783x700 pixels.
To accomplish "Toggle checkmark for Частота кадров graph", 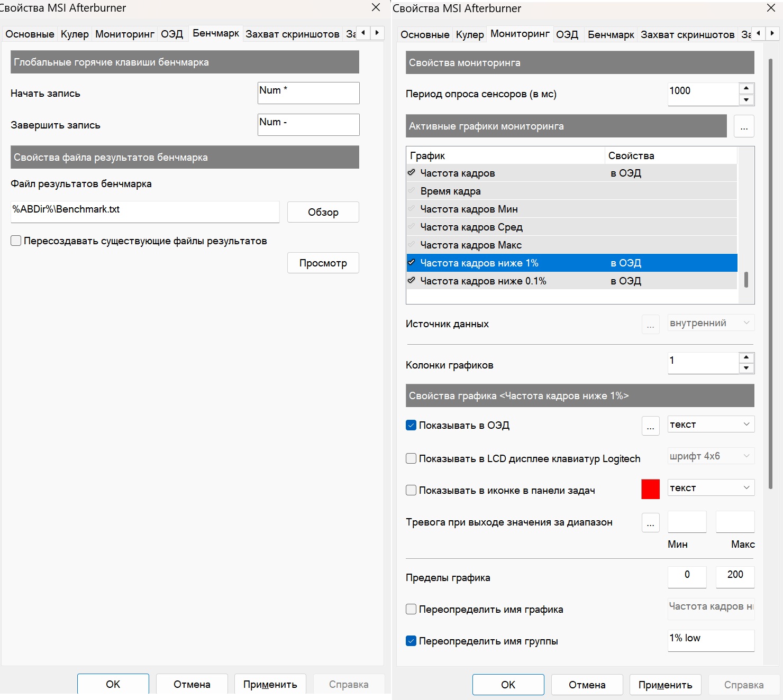I will 412,173.
